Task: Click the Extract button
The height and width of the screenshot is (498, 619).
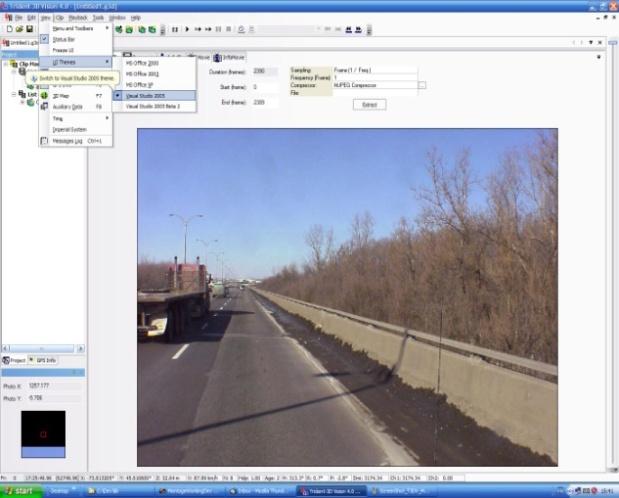Action: tap(370, 105)
